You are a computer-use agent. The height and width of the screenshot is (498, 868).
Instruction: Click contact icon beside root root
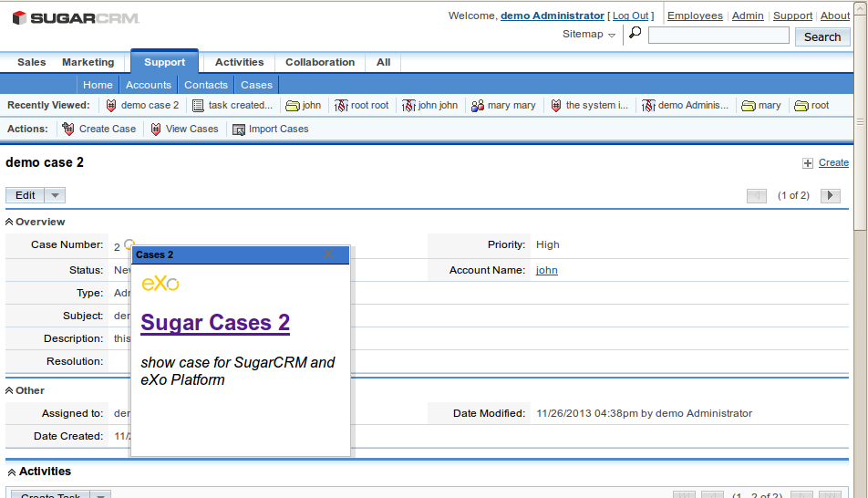(x=341, y=105)
